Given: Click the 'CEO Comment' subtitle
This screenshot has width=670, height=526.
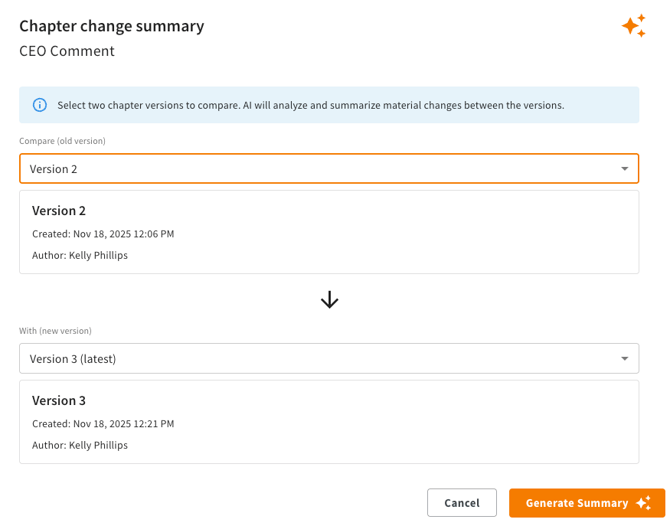Looking at the screenshot, I should tap(67, 51).
